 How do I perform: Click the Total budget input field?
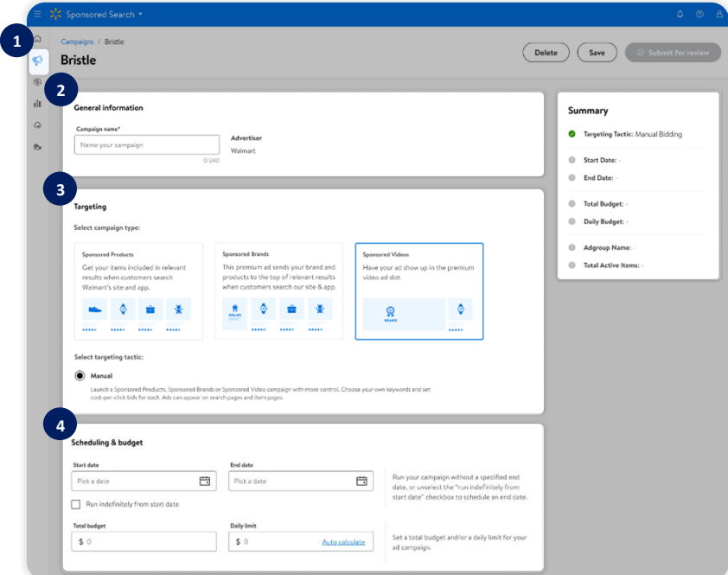click(x=144, y=542)
